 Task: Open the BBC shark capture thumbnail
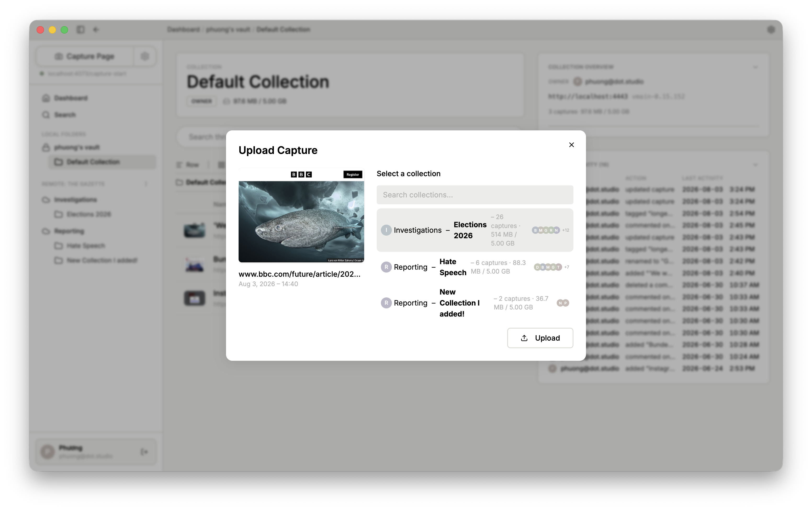click(301, 215)
